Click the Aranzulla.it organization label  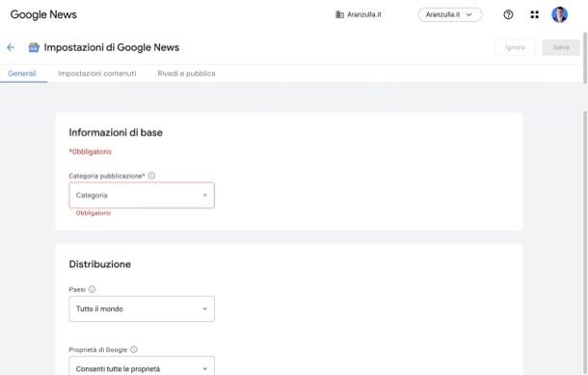[x=363, y=14]
